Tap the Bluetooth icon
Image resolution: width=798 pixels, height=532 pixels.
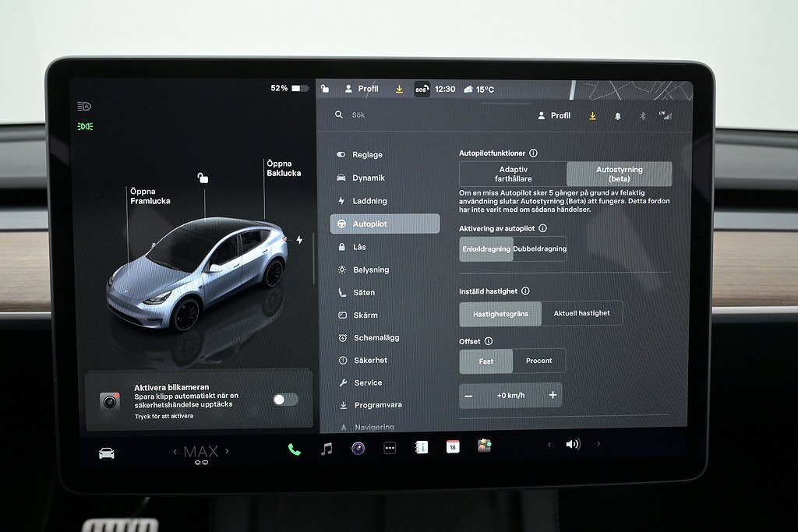(x=642, y=116)
